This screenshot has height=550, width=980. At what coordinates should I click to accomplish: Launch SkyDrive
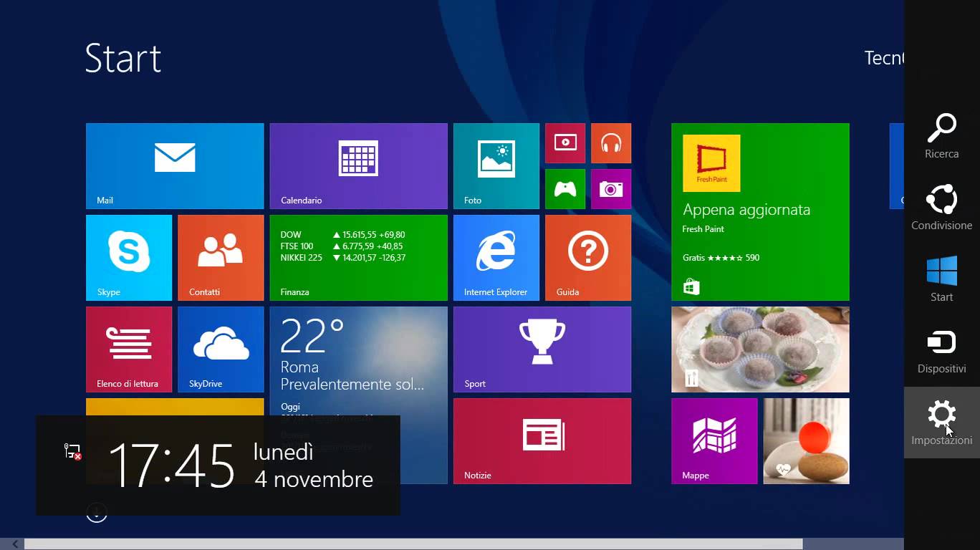coord(220,349)
